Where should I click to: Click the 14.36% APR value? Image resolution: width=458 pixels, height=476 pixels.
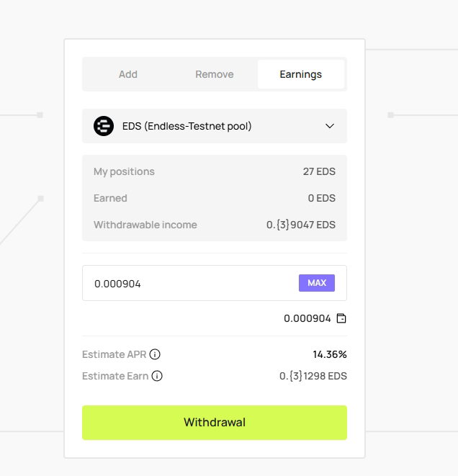pos(330,354)
